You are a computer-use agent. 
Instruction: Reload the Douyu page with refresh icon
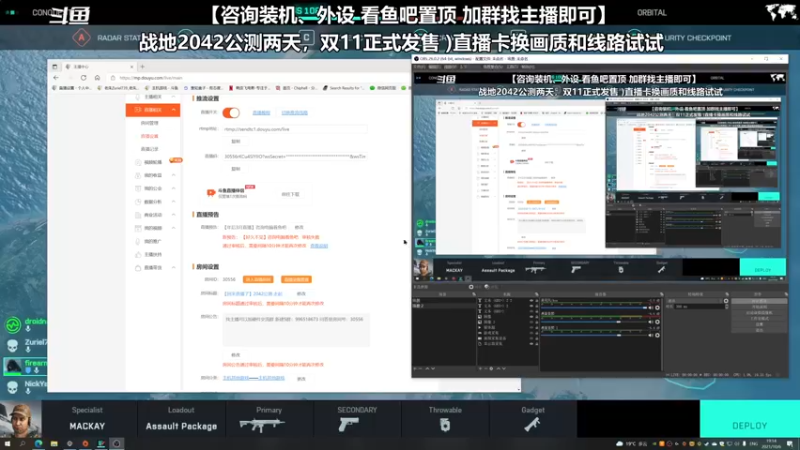[x=83, y=78]
